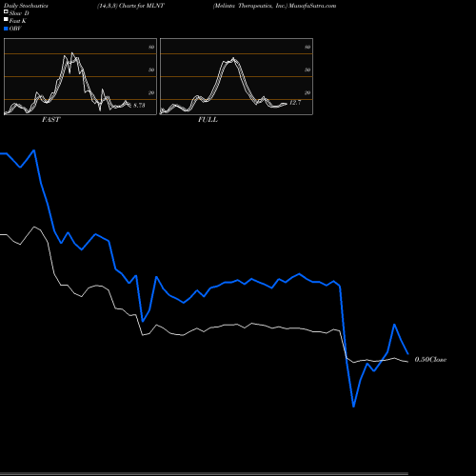Screen dimensions: 476x476
Task: Click the 8.73 value in FAST chart
Action: pyautogui.click(x=139, y=105)
